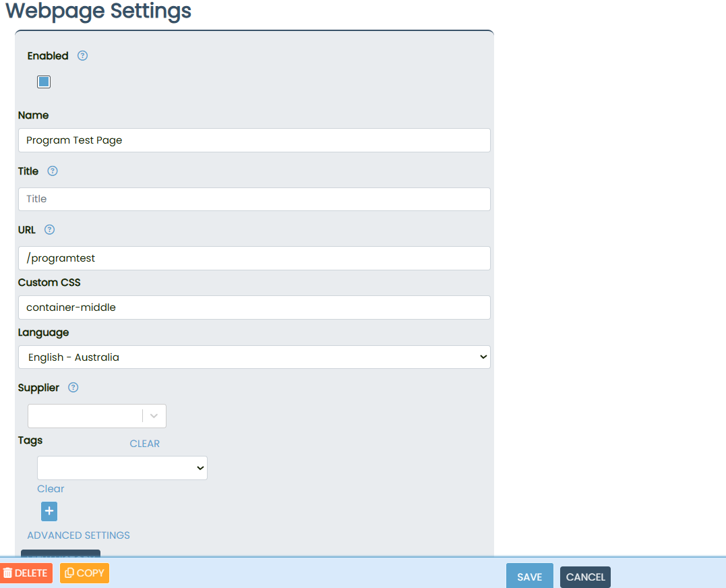Click the help icon beside Title
The height and width of the screenshot is (588, 726).
pyautogui.click(x=53, y=171)
